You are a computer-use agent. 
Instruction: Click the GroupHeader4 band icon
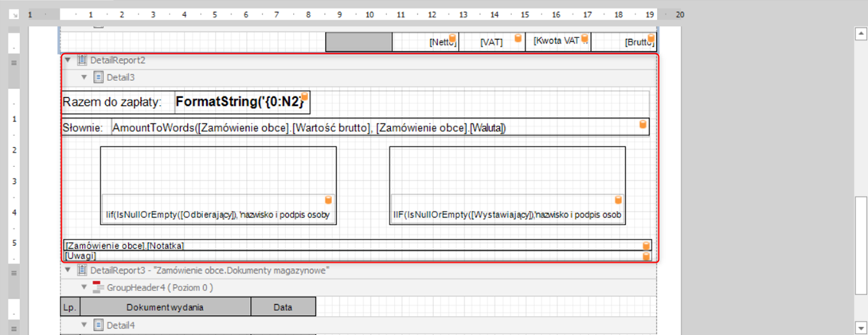(x=98, y=287)
